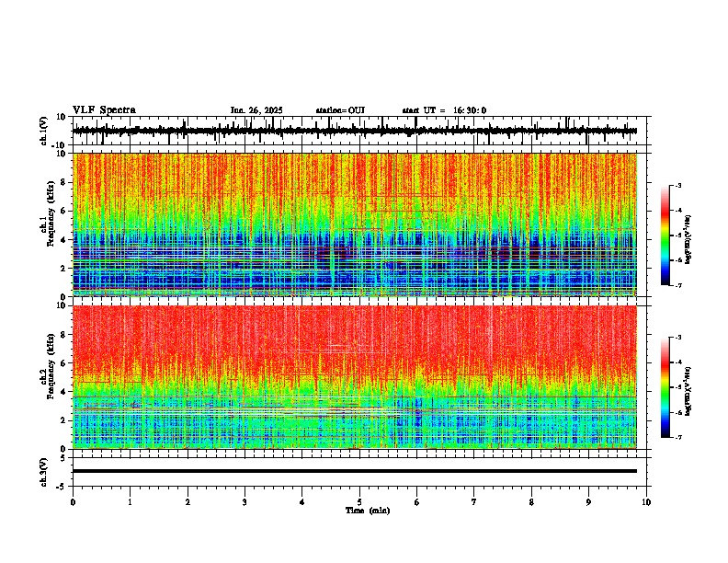Click the "4" kHz tick of ch.1 spectrogram
728x563 pixels.
click(x=63, y=240)
